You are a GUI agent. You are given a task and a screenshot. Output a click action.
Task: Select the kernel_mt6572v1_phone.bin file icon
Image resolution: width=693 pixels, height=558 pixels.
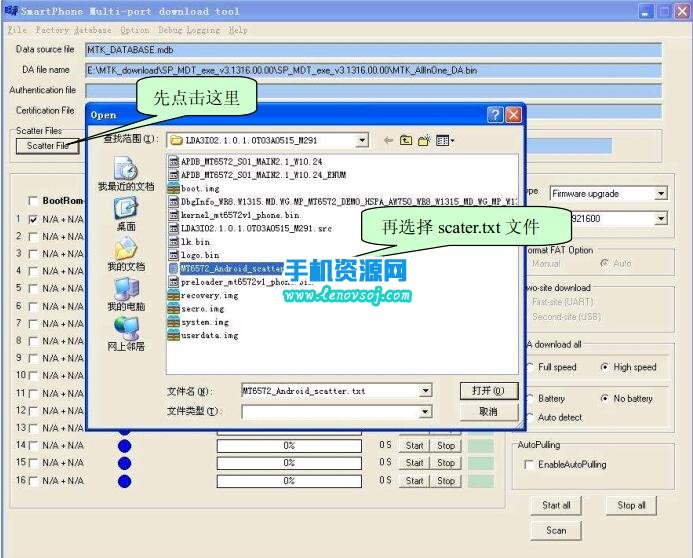point(173,215)
